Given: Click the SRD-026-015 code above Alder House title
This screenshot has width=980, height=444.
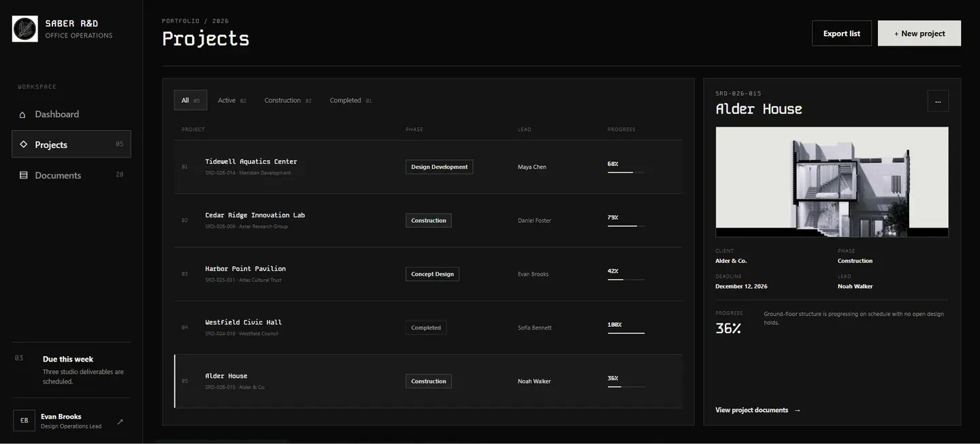Looking at the screenshot, I should point(738,93).
